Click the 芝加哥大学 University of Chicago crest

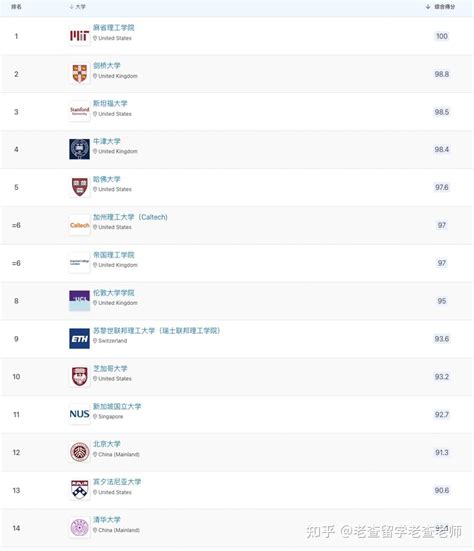pos(79,376)
